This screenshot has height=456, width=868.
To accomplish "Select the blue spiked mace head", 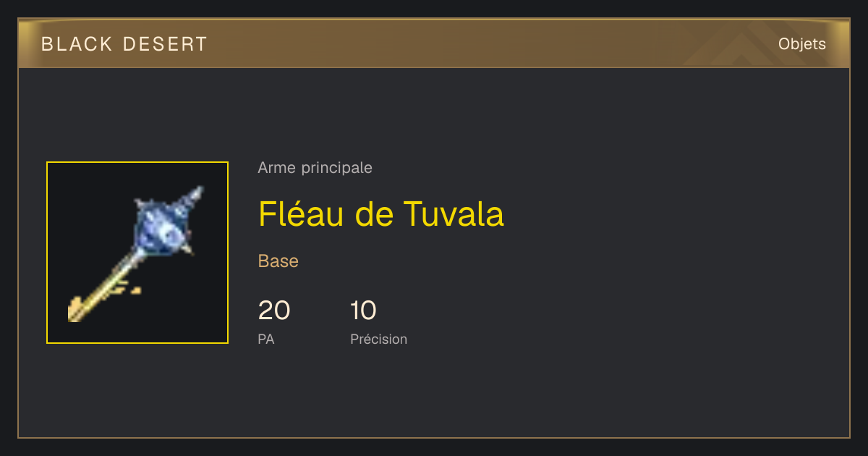I will coord(161,228).
